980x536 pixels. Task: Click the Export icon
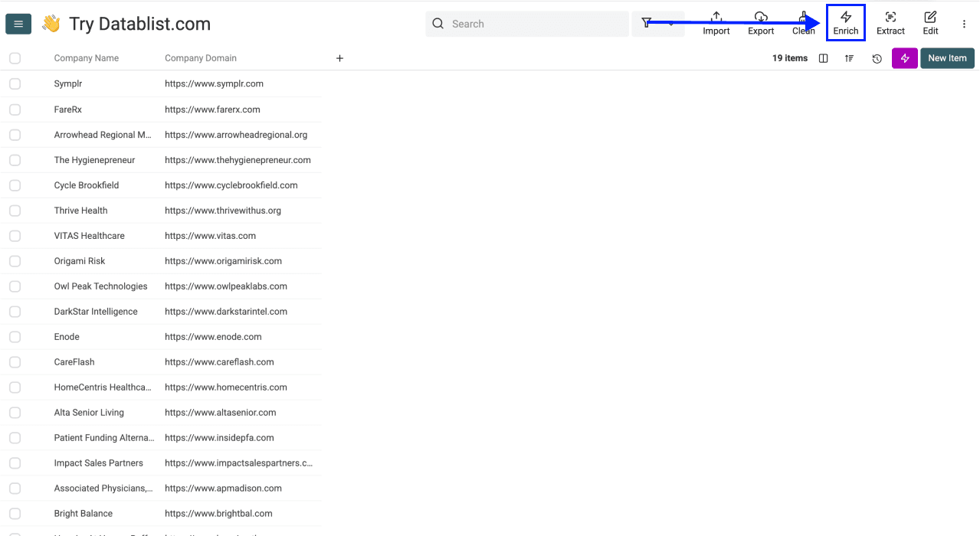(x=760, y=23)
